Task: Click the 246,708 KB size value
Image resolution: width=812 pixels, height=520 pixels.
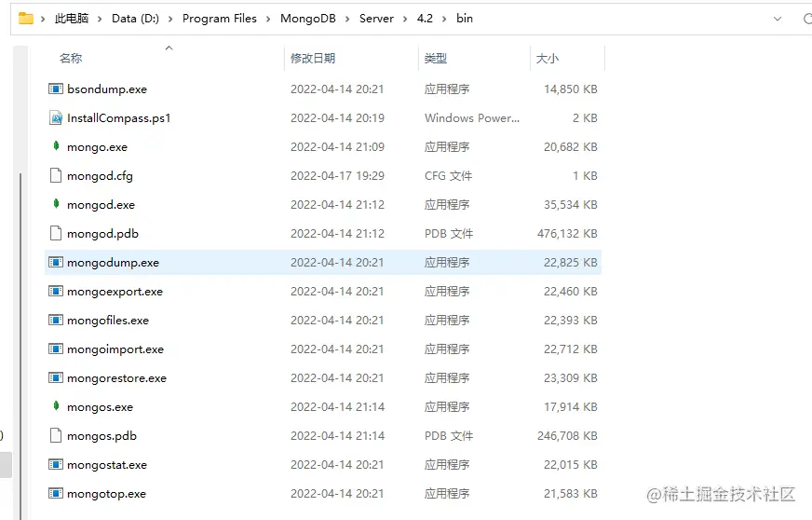Action: (567, 436)
